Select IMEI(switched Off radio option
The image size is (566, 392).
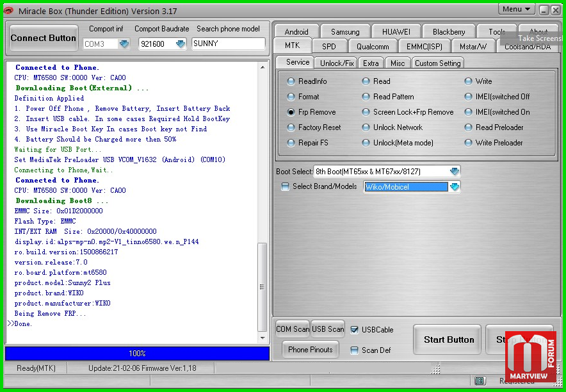468,97
